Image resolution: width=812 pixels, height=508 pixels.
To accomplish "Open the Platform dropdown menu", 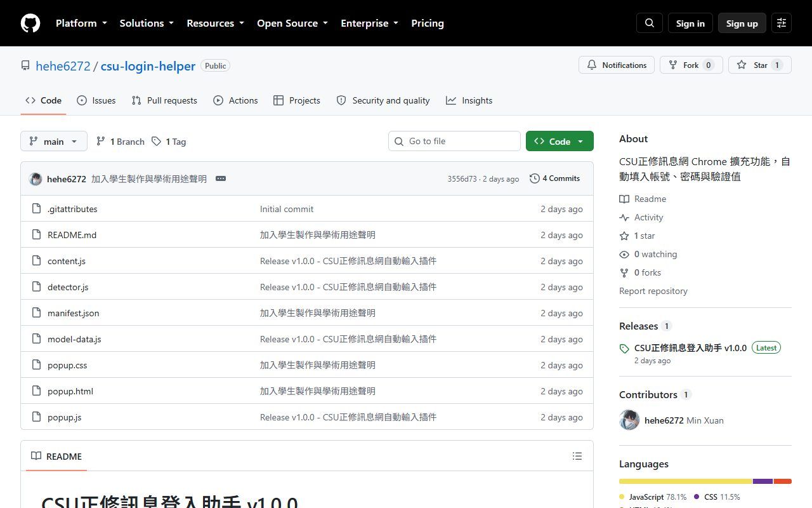I will (81, 23).
